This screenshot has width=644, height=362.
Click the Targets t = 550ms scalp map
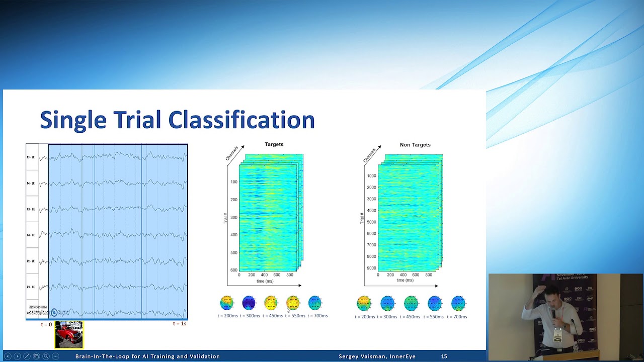pos(293,303)
